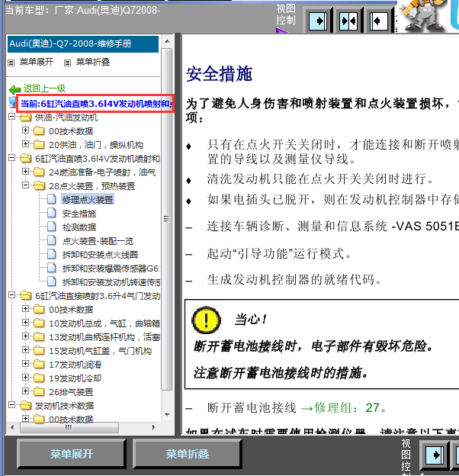
Task: Click the 菜单展开 text link at the top of the tree panel
Action: (37, 62)
